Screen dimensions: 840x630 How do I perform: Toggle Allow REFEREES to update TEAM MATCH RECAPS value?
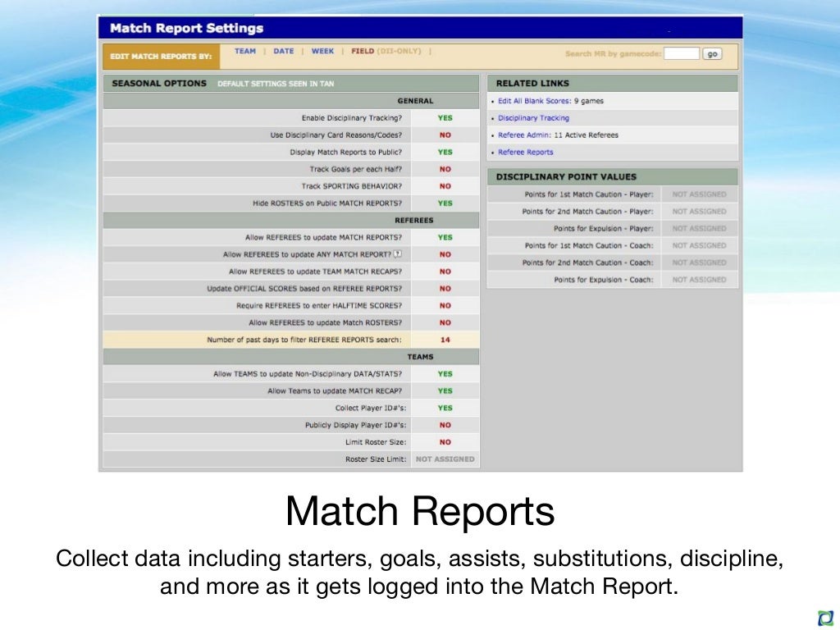click(x=445, y=272)
